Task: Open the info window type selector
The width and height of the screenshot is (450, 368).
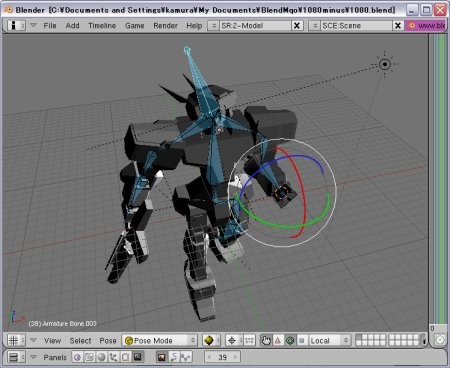Action: tap(16, 25)
